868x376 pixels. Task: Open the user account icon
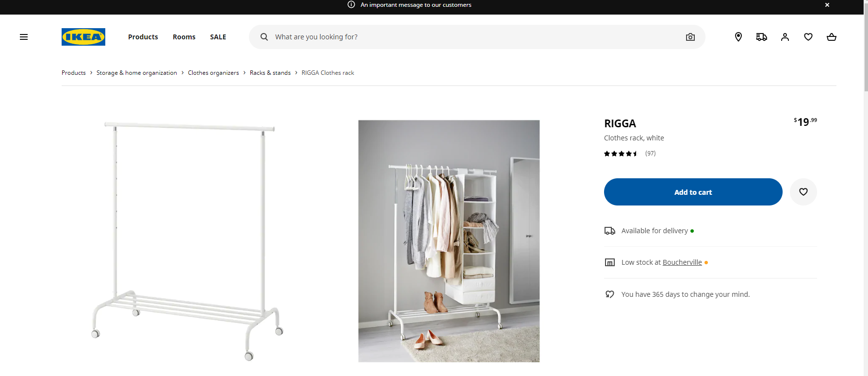[785, 37]
